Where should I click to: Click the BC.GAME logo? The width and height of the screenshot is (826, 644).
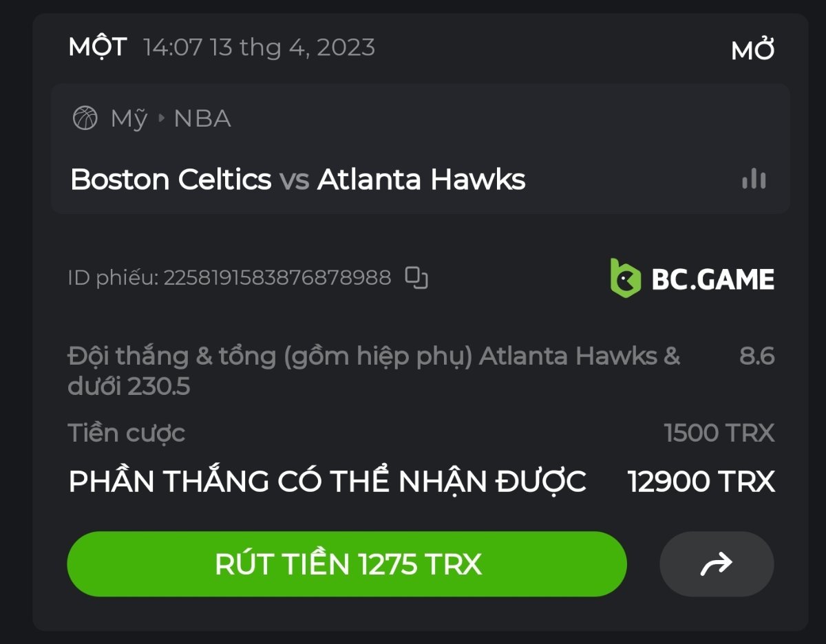pos(692,278)
